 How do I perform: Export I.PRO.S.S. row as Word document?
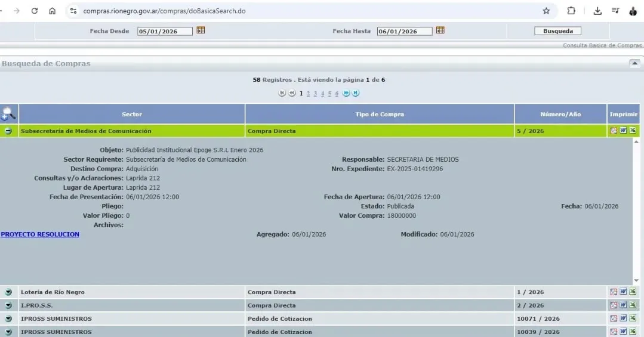point(623,305)
